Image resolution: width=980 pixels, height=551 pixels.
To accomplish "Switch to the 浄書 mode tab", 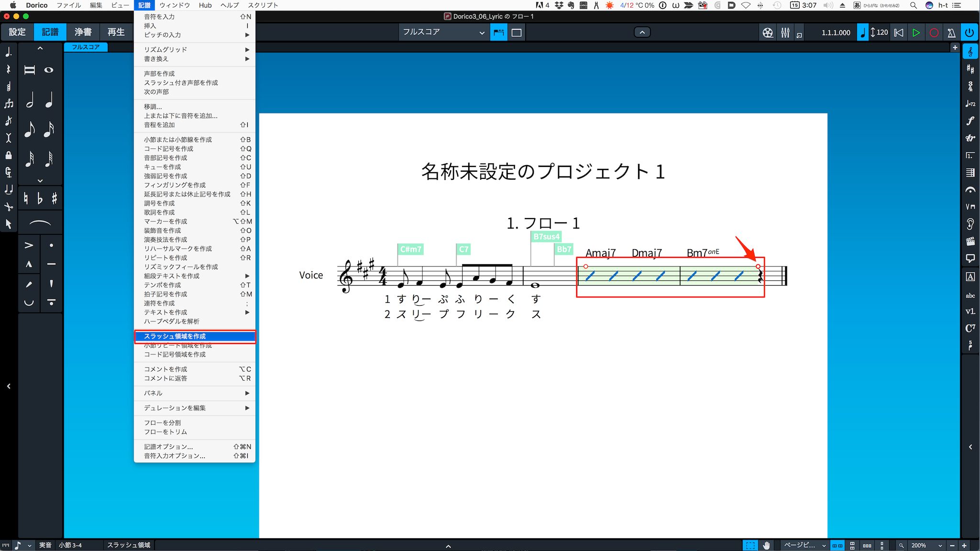I will pos(83,32).
